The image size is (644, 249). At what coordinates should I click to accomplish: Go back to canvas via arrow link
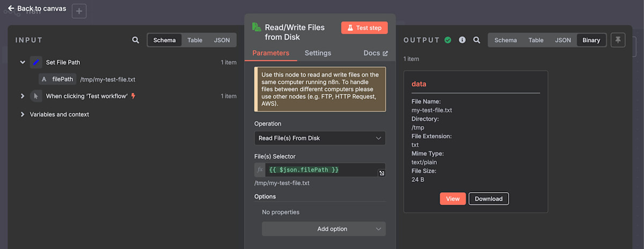point(37,9)
